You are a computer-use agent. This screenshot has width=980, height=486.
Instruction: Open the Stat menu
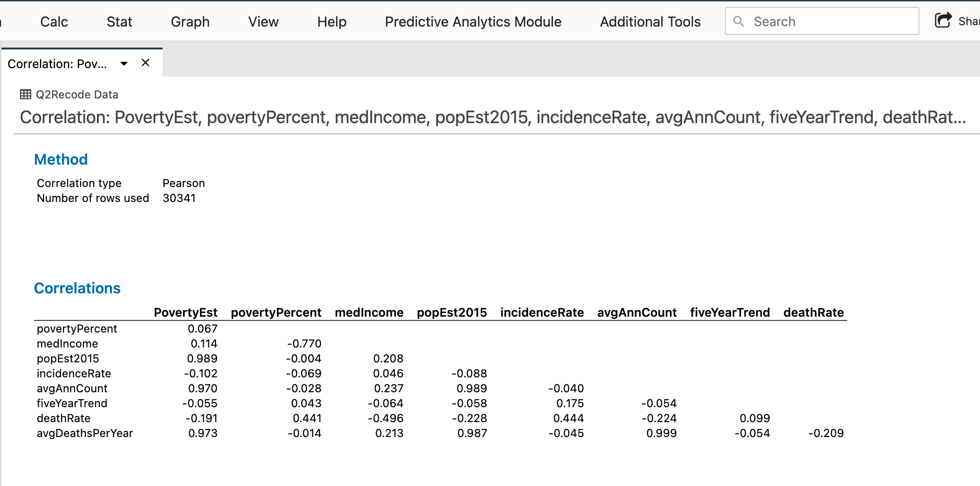[x=119, y=21]
